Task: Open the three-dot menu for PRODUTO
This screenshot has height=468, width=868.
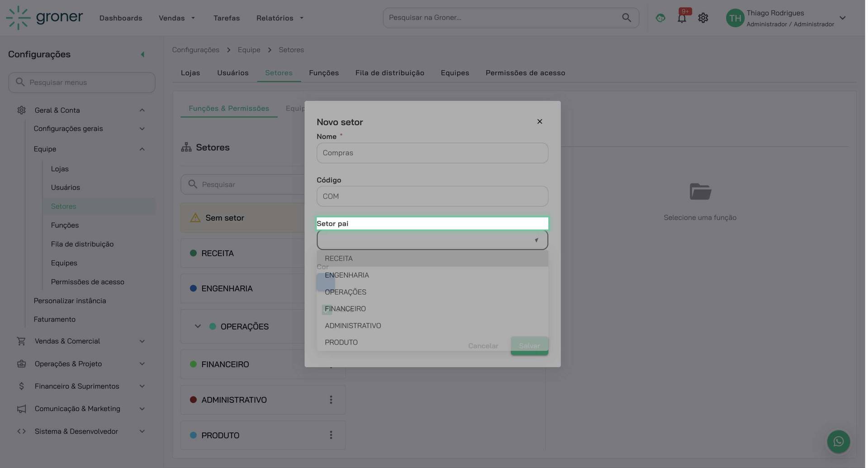Action: [331, 435]
